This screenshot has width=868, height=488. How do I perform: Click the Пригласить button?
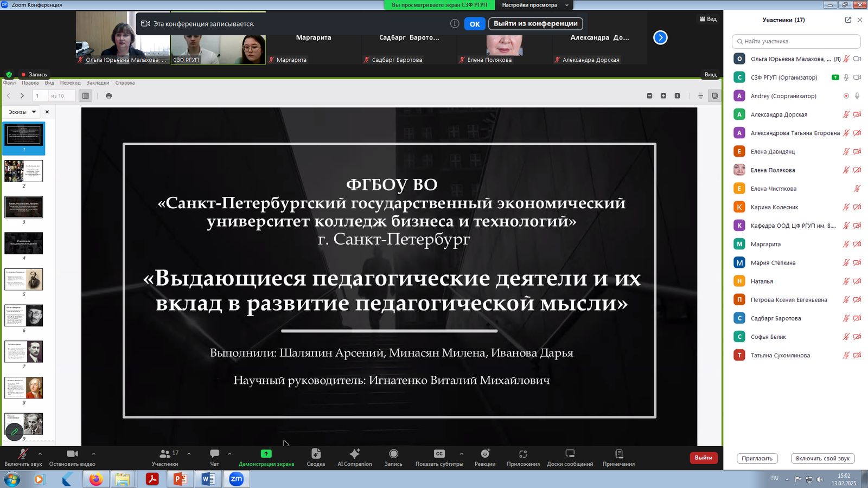pos(757,458)
